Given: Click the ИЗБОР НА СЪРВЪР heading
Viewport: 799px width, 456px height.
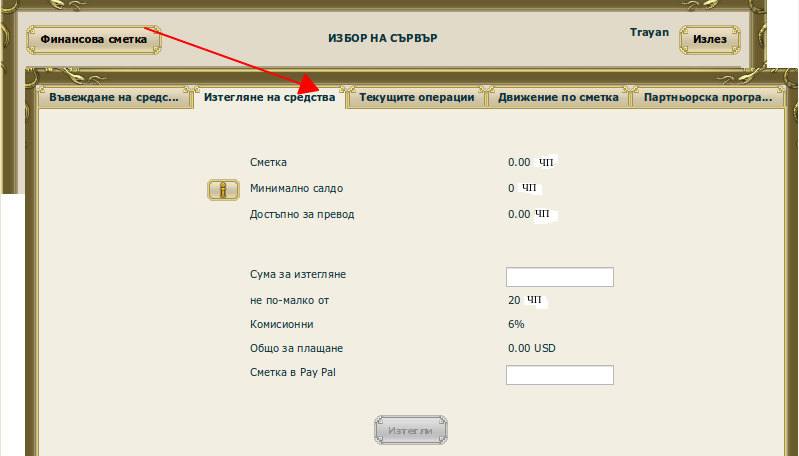Looking at the screenshot, I should [383, 38].
